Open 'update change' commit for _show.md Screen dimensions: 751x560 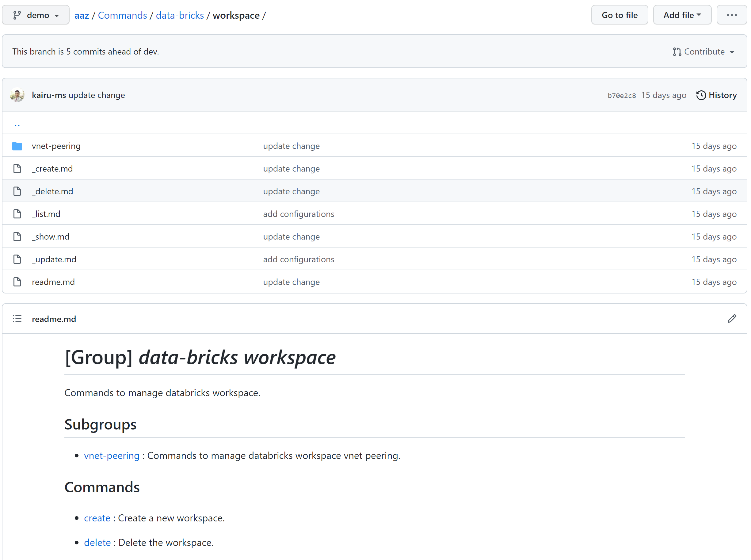pyautogui.click(x=292, y=237)
